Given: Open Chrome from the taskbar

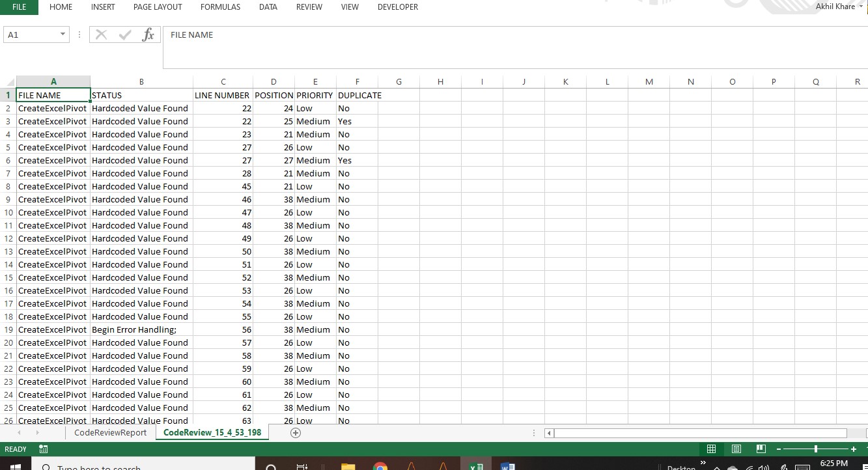Looking at the screenshot, I should click(x=380, y=465).
